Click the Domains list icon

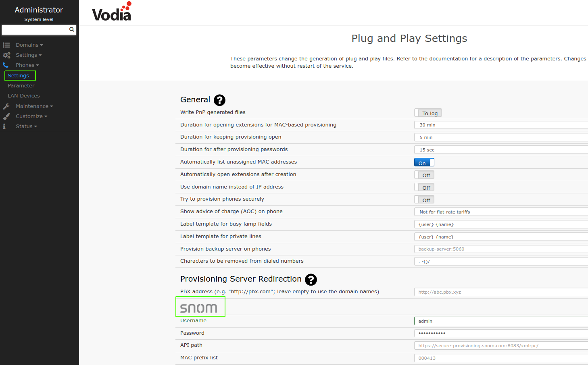coord(6,45)
